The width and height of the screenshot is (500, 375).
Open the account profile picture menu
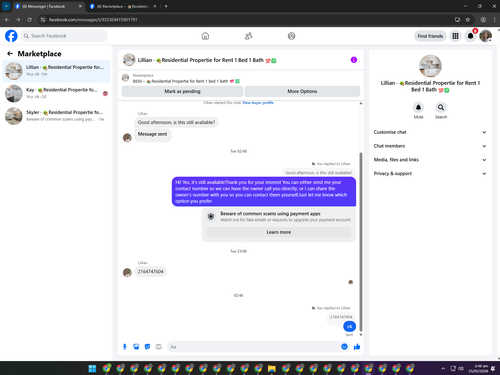486,36
